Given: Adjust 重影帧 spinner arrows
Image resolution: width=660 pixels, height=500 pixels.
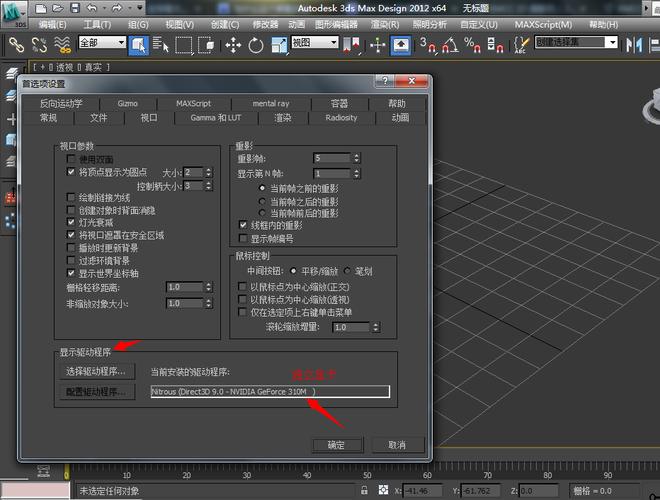Looking at the screenshot, I should [x=357, y=158].
